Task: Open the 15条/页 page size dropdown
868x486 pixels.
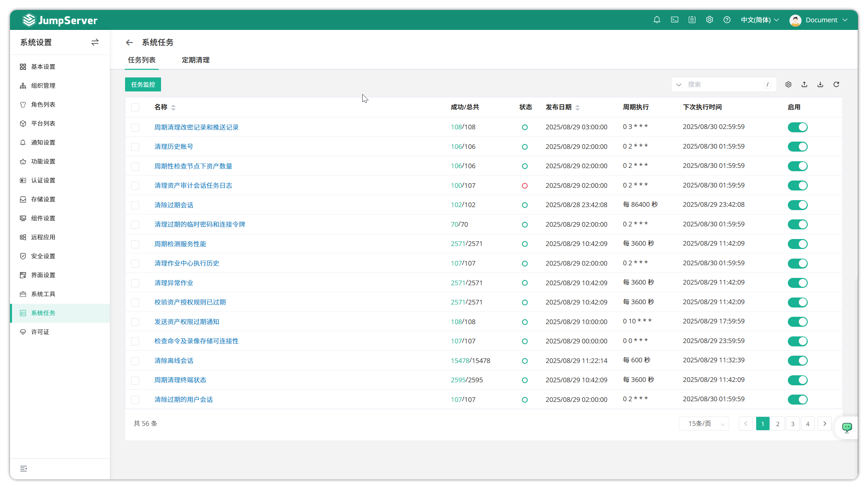Action: click(704, 424)
